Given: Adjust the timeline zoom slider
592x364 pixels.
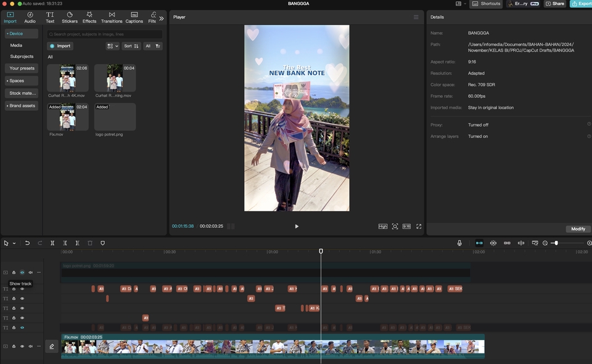Looking at the screenshot, I should (555, 243).
